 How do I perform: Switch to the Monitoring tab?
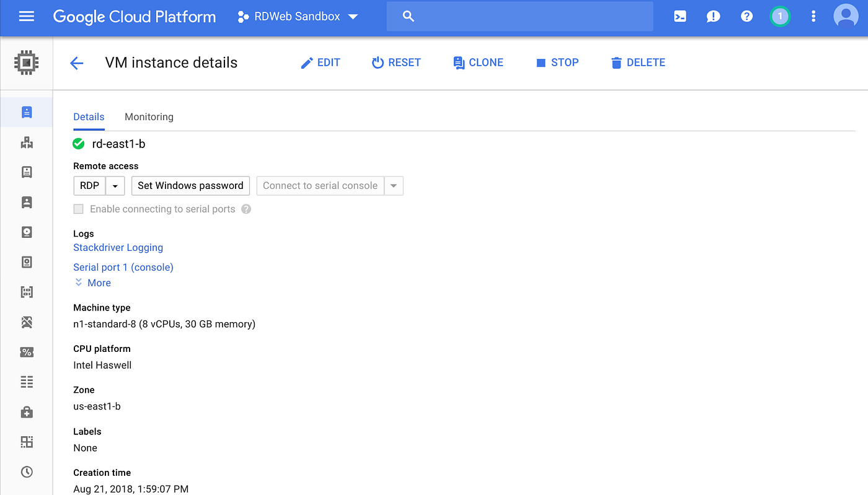click(149, 116)
